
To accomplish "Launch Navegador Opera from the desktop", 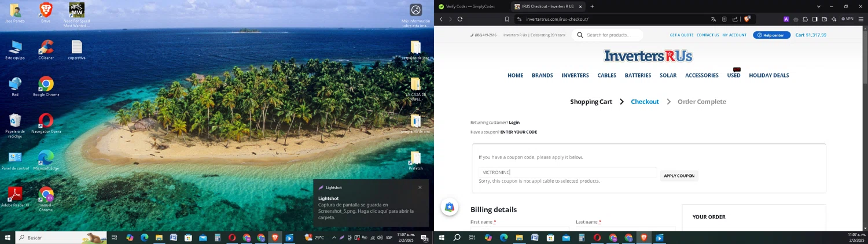I will tap(46, 124).
